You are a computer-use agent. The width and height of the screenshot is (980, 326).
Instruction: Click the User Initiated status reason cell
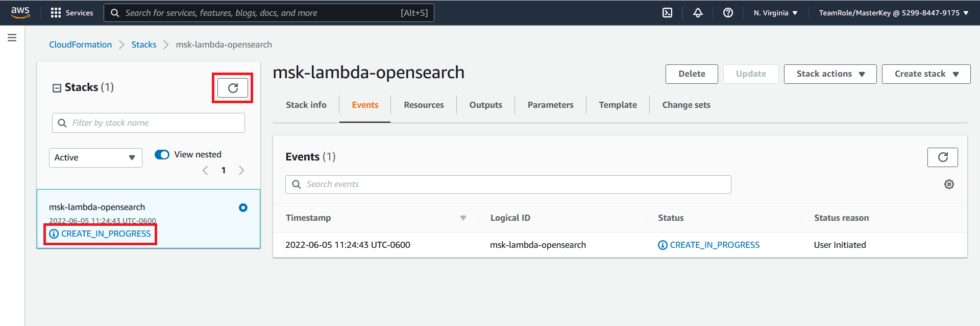click(x=840, y=245)
